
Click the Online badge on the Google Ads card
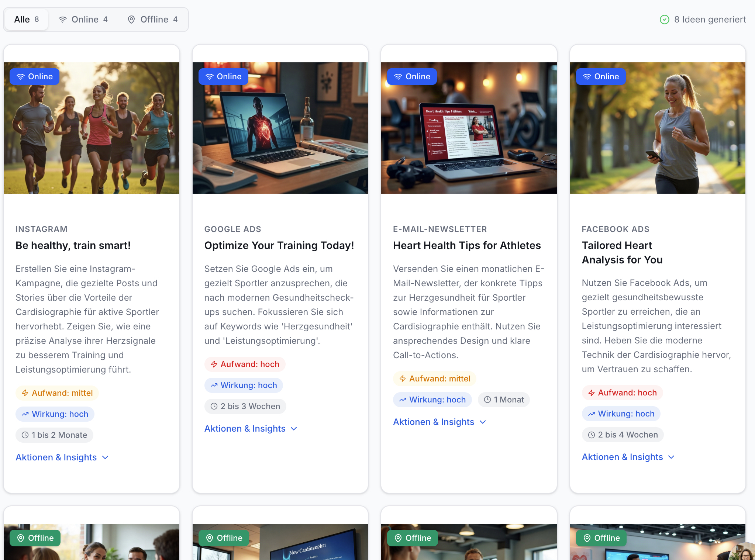point(223,76)
